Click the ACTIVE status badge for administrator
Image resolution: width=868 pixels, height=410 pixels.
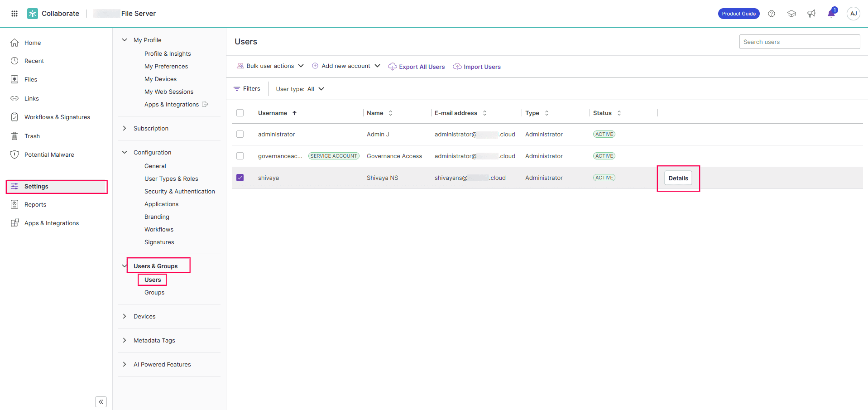click(x=604, y=134)
